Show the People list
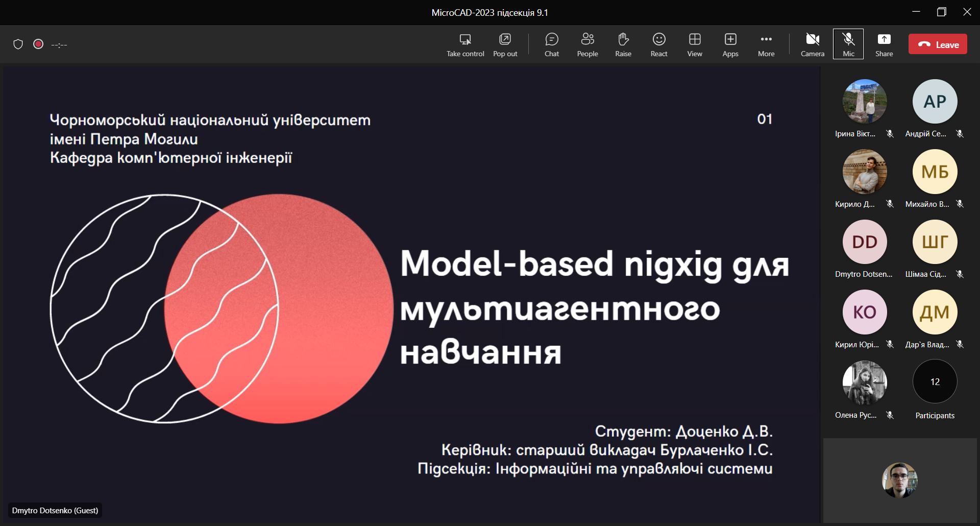The height and width of the screenshot is (526, 980). click(587, 44)
